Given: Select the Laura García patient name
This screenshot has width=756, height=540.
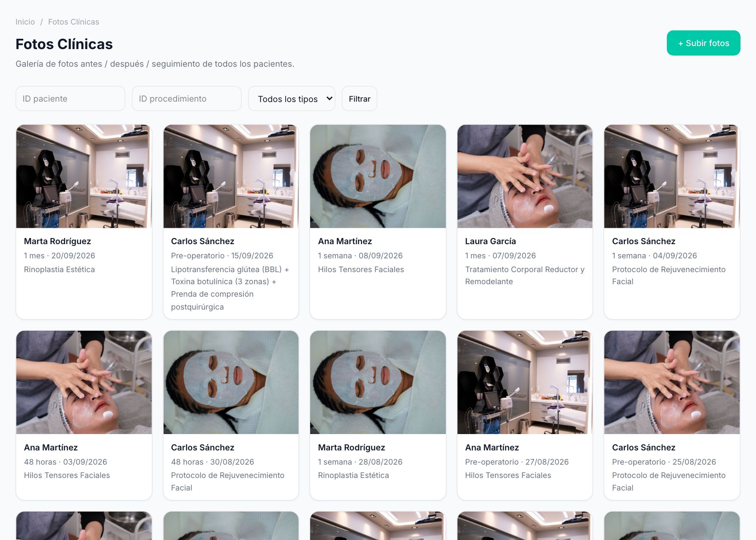Looking at the screenshot, I should coord(491,241).
